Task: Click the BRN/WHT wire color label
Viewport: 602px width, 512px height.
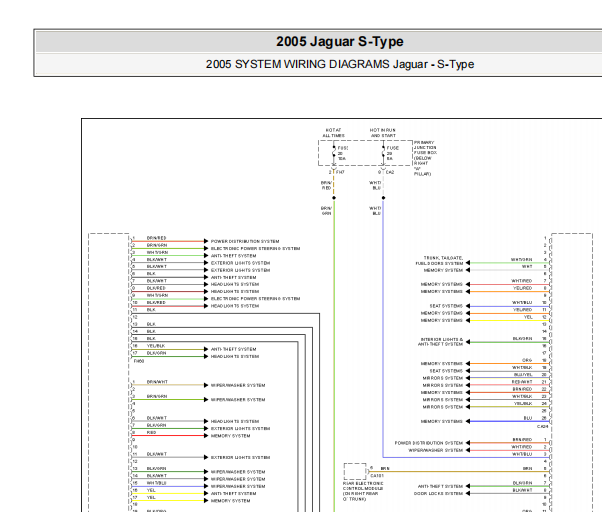Action: pos(157,382)
